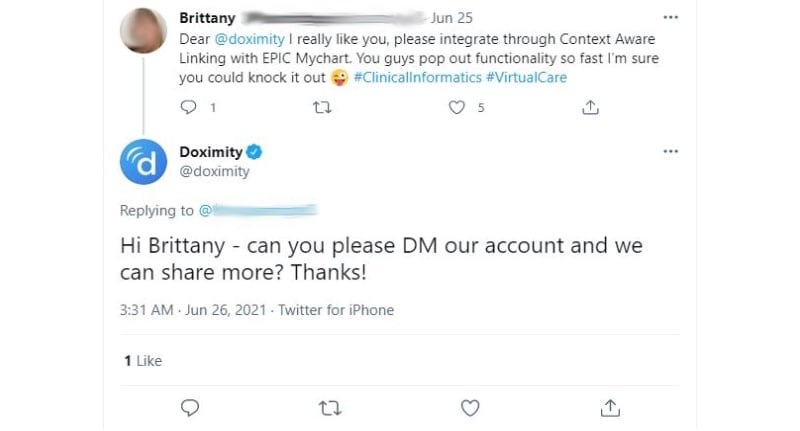Share Doximity's reply tweet
This screenshot has height=431, width=800.
[x=610, y=408]
